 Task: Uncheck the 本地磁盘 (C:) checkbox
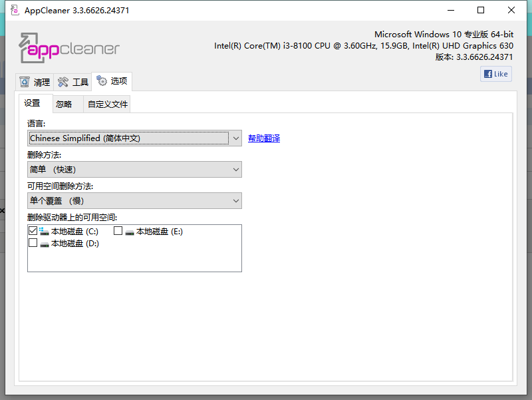coord(33,231)
